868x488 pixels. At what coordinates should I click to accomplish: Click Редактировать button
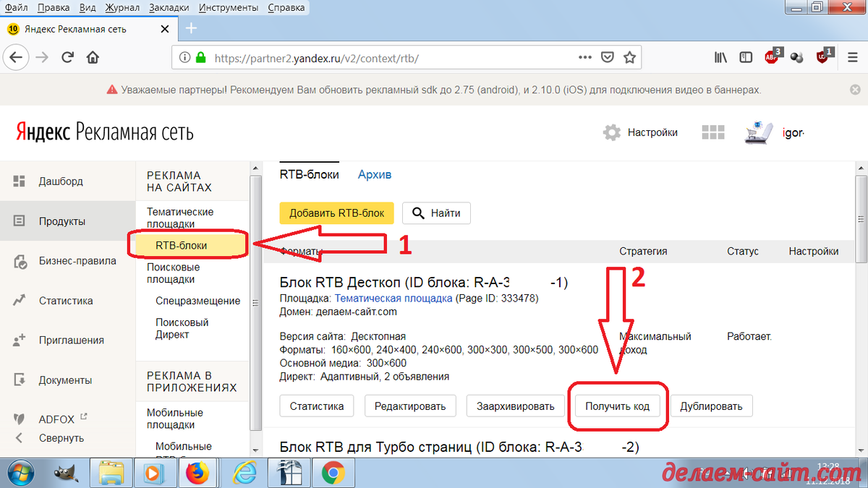410,406
